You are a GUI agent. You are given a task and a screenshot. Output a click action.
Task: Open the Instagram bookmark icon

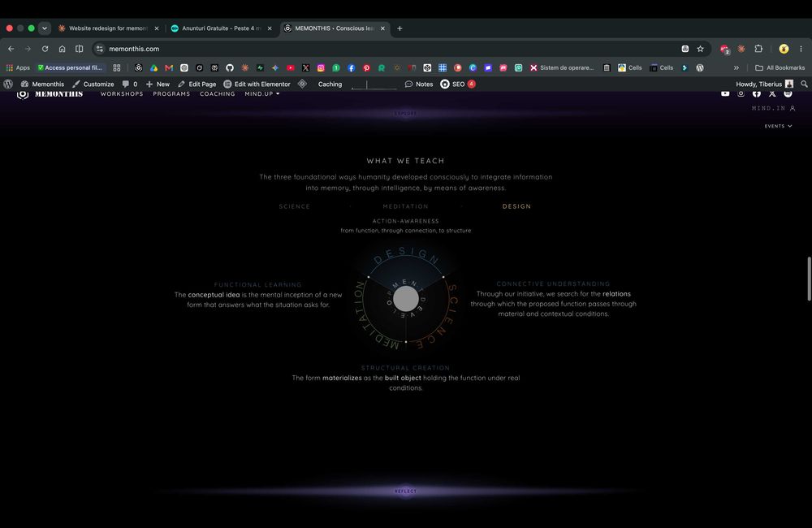[x=321, y=68]
